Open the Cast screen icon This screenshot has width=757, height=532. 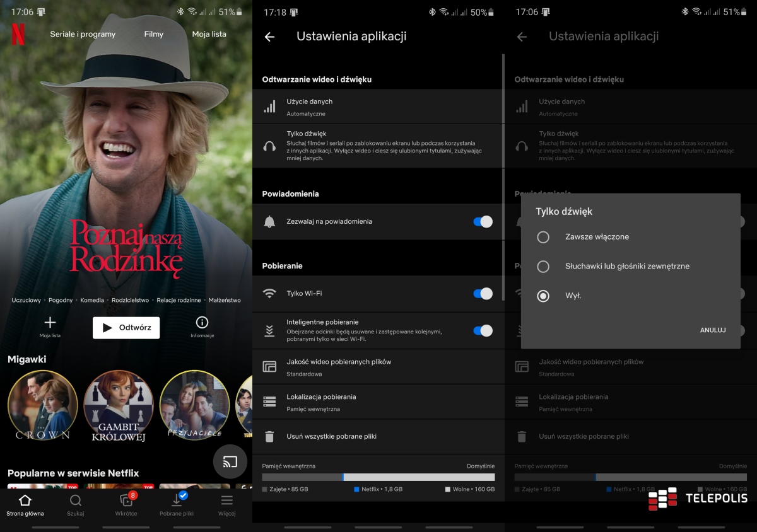click(x=230, y=462)
